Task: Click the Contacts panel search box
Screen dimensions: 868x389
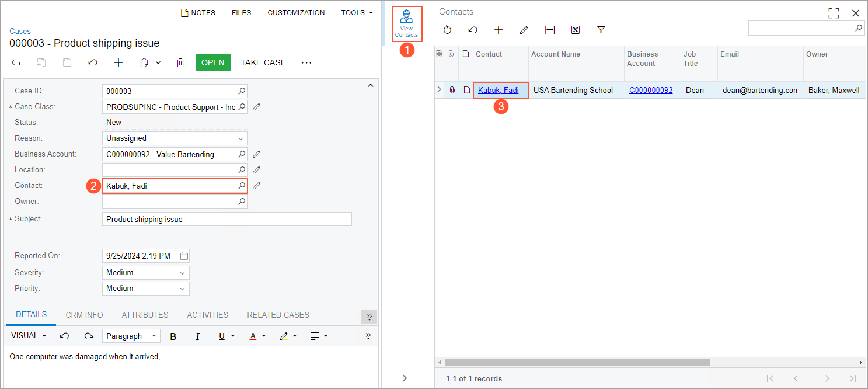Action: tap(806, 27)
